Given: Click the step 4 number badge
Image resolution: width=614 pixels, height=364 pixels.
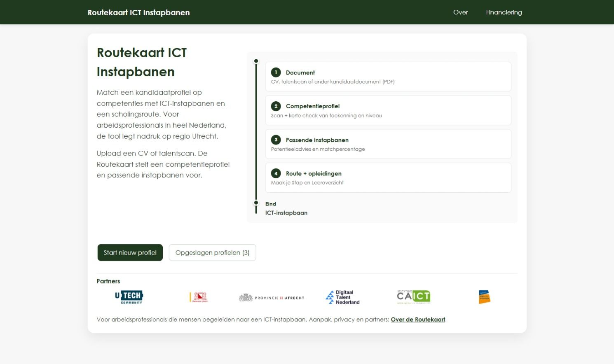Looking at the screenshot, I should coord(276,173).
